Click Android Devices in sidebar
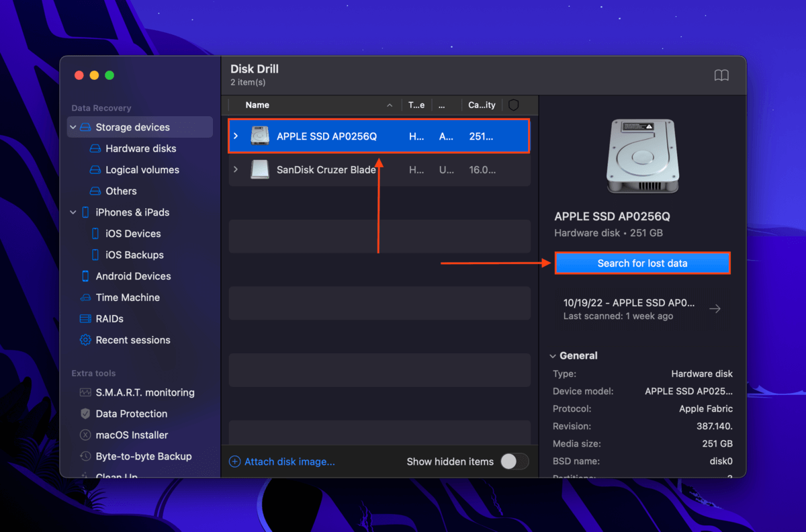 pos(133,276)
